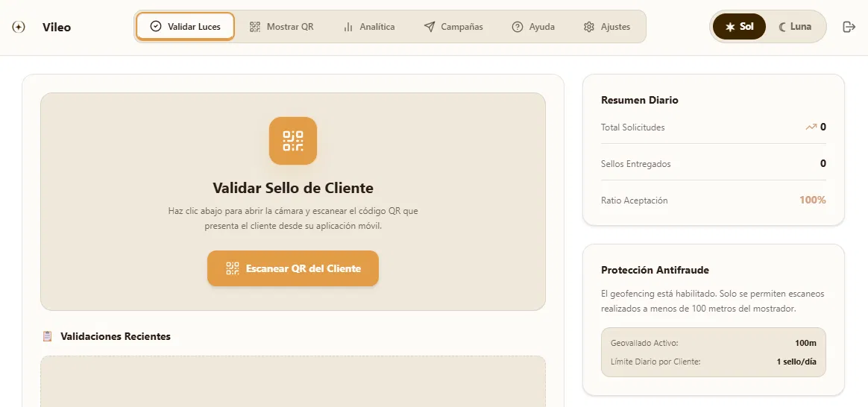Viewport: 868px width, 407px height.
Task: Click the question mark icon beside Ayuda
Action: 517,27
